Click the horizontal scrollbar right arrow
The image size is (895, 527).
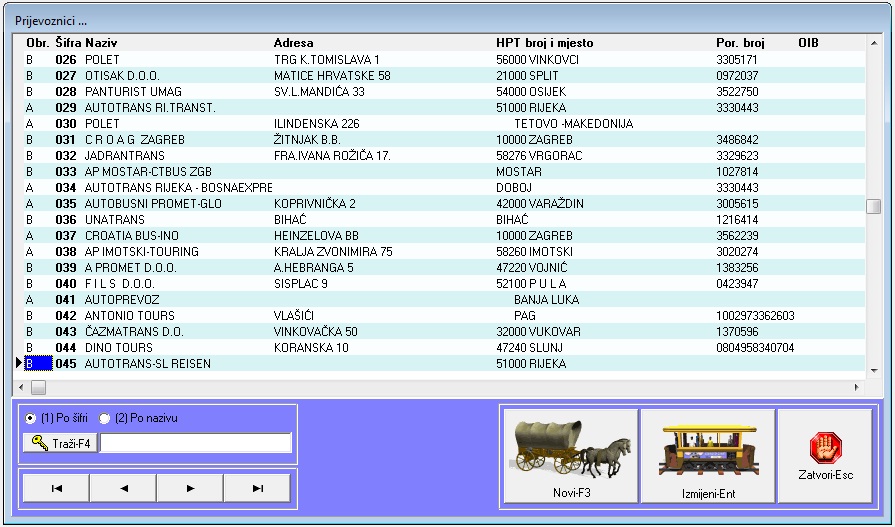(857, 387)
